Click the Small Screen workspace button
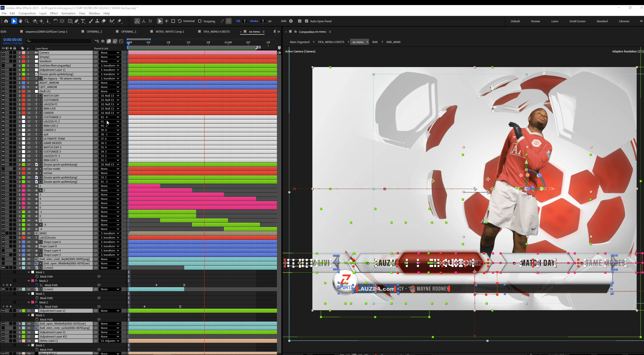Screen dimensions: 644x355 577,21
